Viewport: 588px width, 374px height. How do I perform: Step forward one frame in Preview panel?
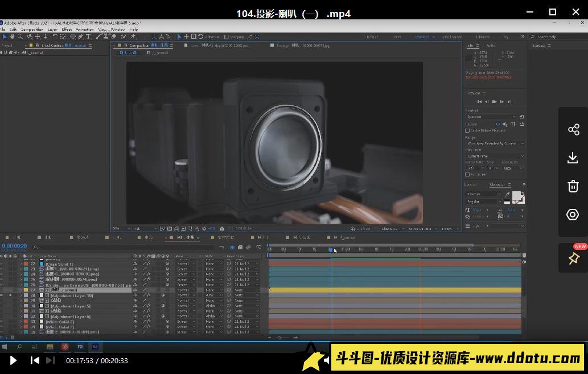[501, 102]
